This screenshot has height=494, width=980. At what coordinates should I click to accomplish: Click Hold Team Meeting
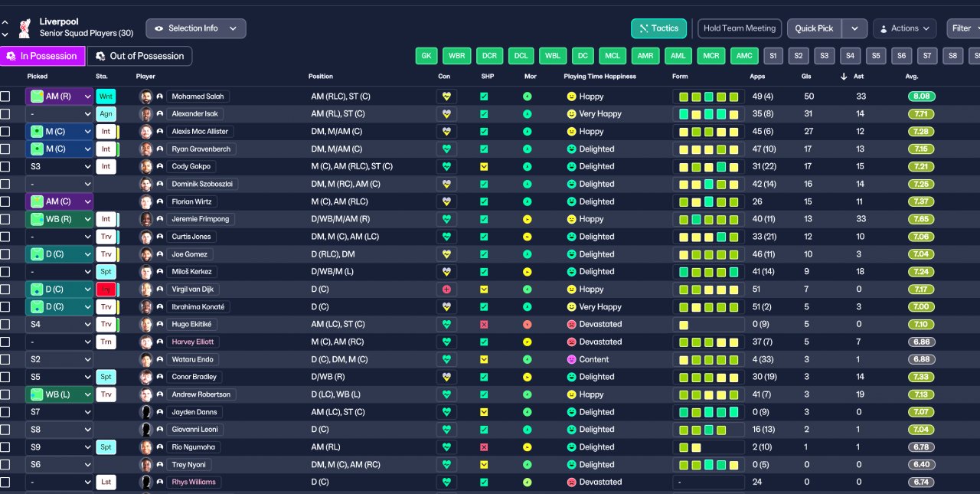click(740, 28)
